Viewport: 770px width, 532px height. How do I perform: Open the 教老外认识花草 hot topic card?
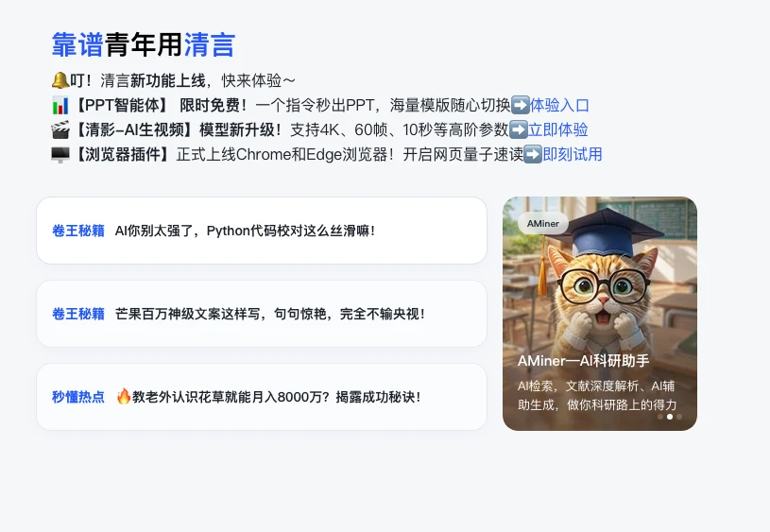coord(262,397)
